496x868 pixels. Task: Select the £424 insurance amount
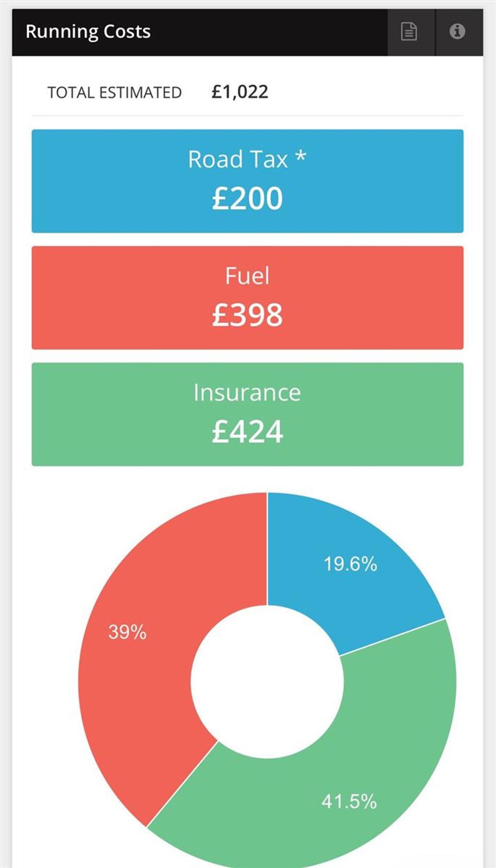(247, 431)
